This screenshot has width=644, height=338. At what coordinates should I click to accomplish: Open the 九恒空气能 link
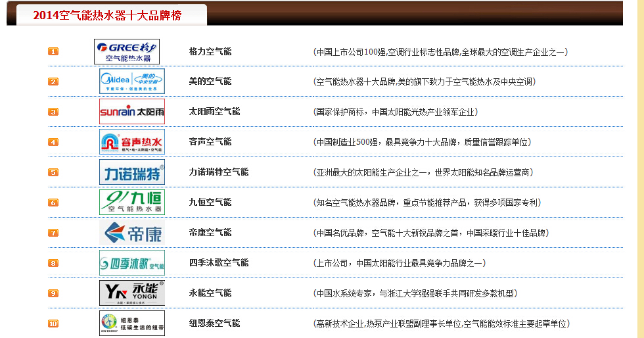tap(210, 203)
